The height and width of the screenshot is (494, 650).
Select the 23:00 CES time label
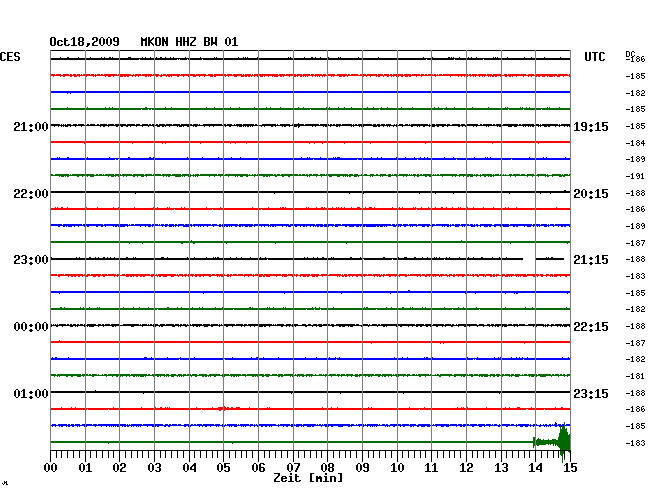tap(31, 260)
